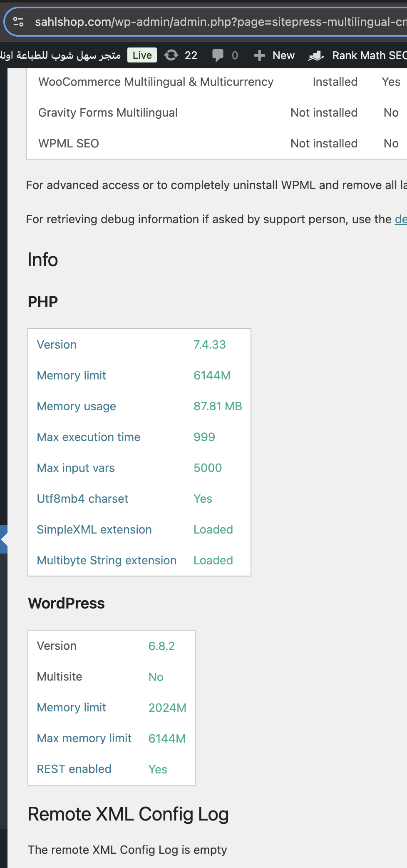Click the plus icon beside New

click(259, 55)
